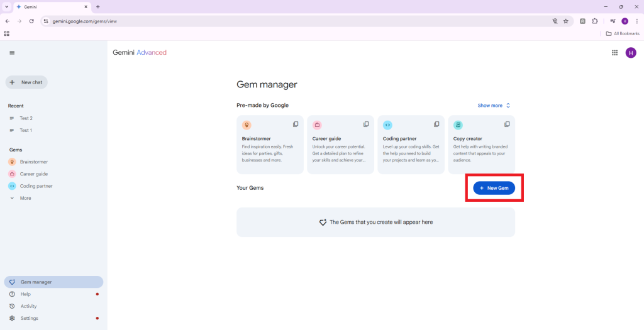This screenshot has height=330, width=644.
Task: Click the Gemini Advanced logo text
Action: tap(140, 53)
